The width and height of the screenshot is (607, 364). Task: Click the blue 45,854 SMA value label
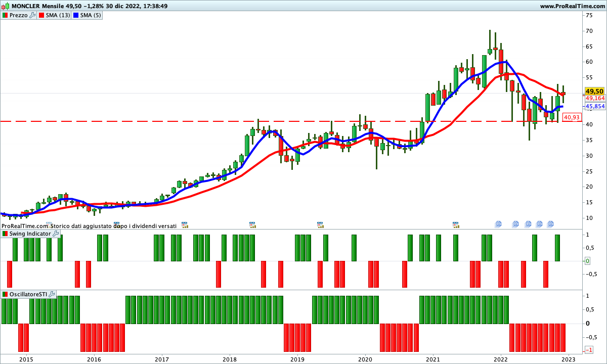coord(595,107)
